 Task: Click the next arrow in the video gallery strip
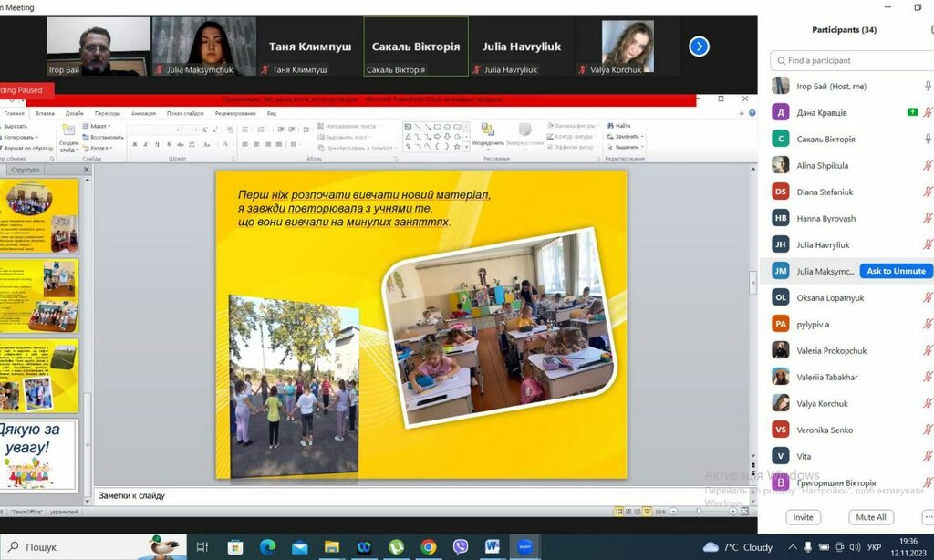tap(699, 47)
